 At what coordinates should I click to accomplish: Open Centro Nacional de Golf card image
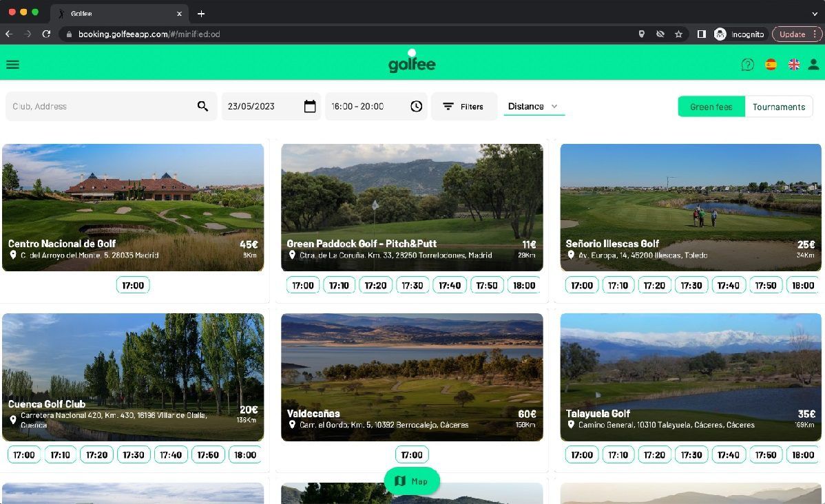pyautogui.click(x=133, y=207)
